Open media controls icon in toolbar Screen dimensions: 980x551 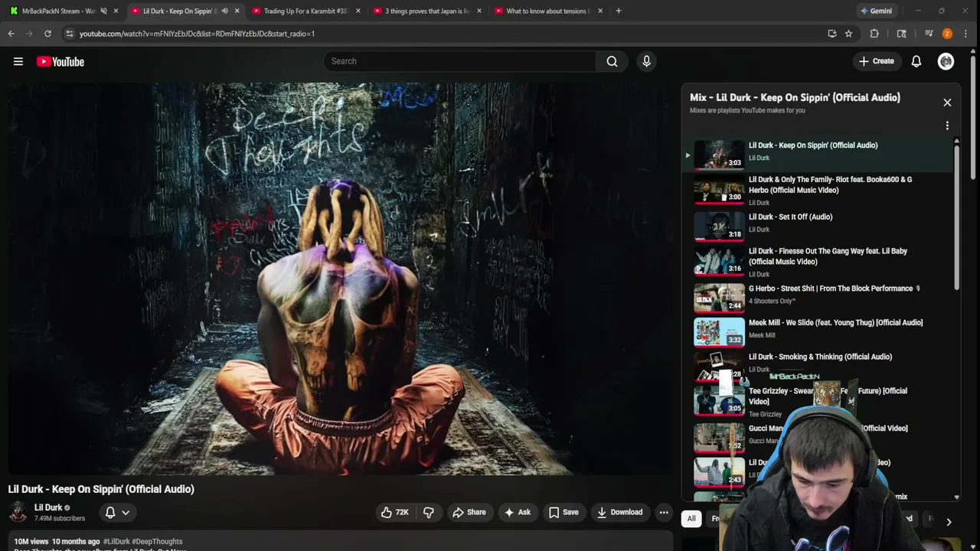929,34
